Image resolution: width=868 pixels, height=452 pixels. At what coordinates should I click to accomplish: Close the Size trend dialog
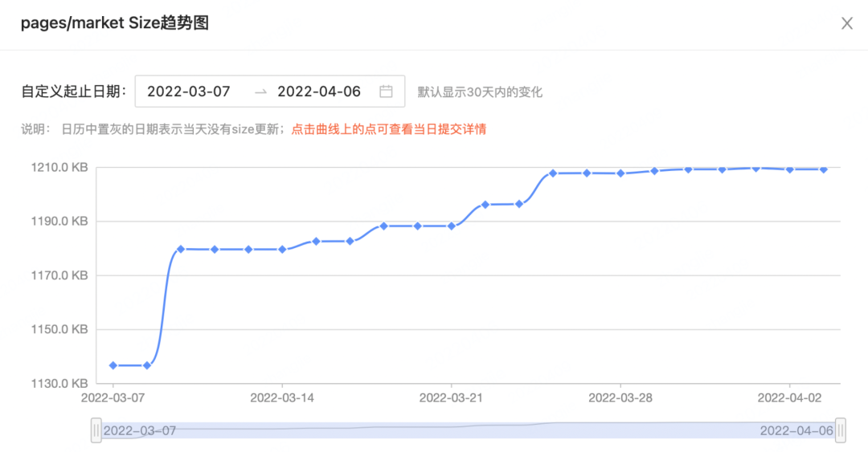pyautogui.click(x=847, y=23)
